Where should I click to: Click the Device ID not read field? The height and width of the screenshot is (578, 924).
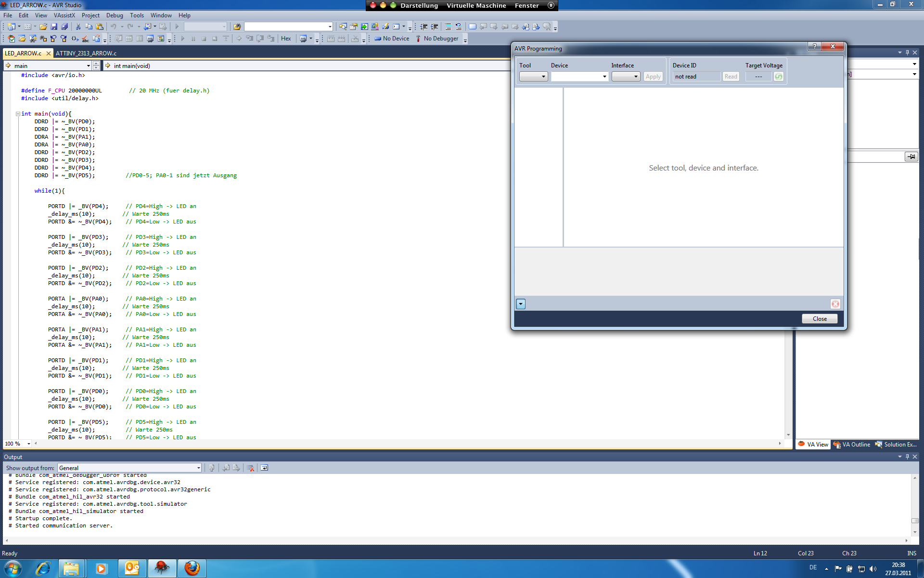pyautogui.click(x=696, y=77)
